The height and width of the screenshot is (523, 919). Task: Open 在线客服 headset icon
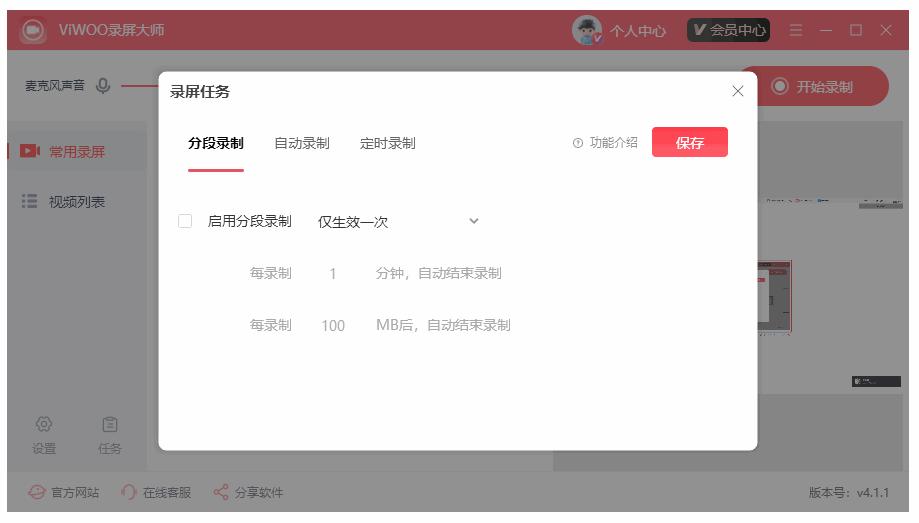(128, 492)
